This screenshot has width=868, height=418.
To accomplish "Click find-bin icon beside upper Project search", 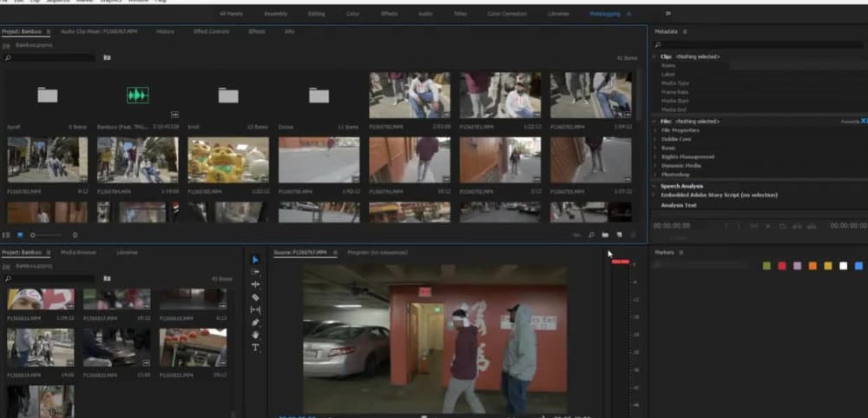I will pyautogui.click(x=107, y=57).
